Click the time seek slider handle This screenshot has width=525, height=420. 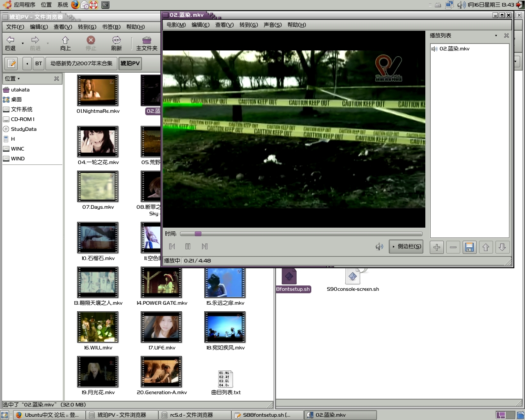198,234
